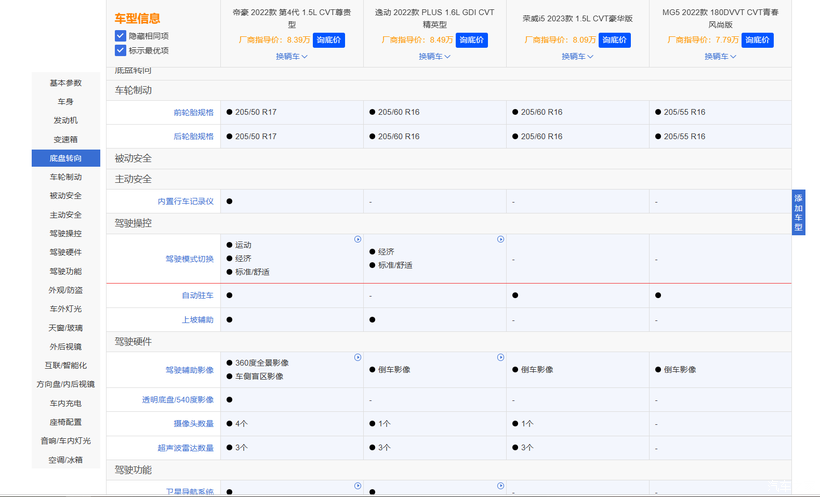This screenshot has width=820, height=497.
Task: Play video icon in 逸动 驾驶辅助影像 cell
Action: [500, 357]
